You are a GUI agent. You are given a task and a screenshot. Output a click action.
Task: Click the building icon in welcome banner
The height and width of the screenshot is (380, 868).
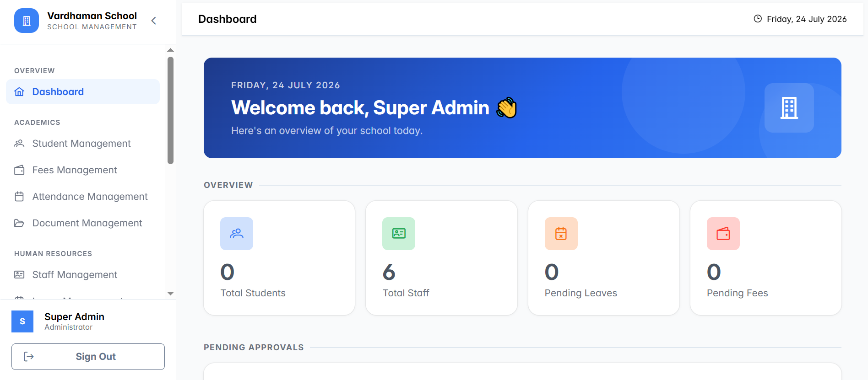[789, 108]
